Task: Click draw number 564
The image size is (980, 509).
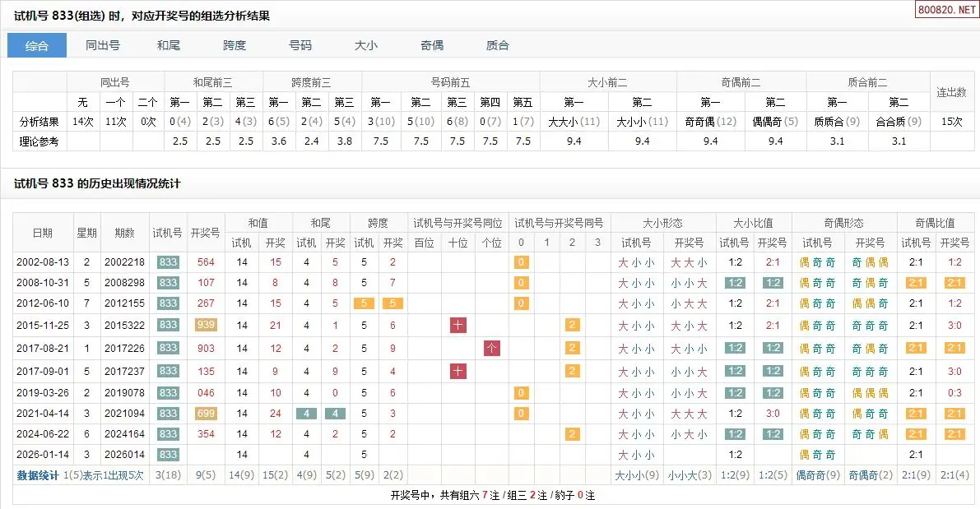Action: [x=206, y=262]
